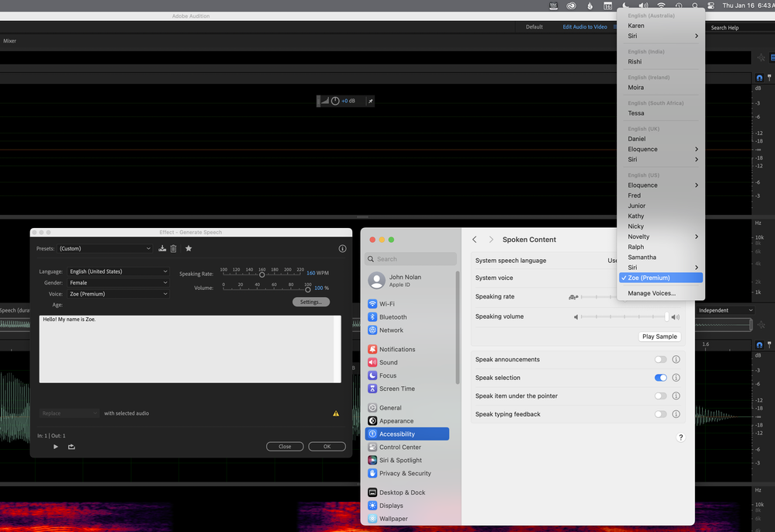Delete the current preset with the trash icon

[174, 248]
